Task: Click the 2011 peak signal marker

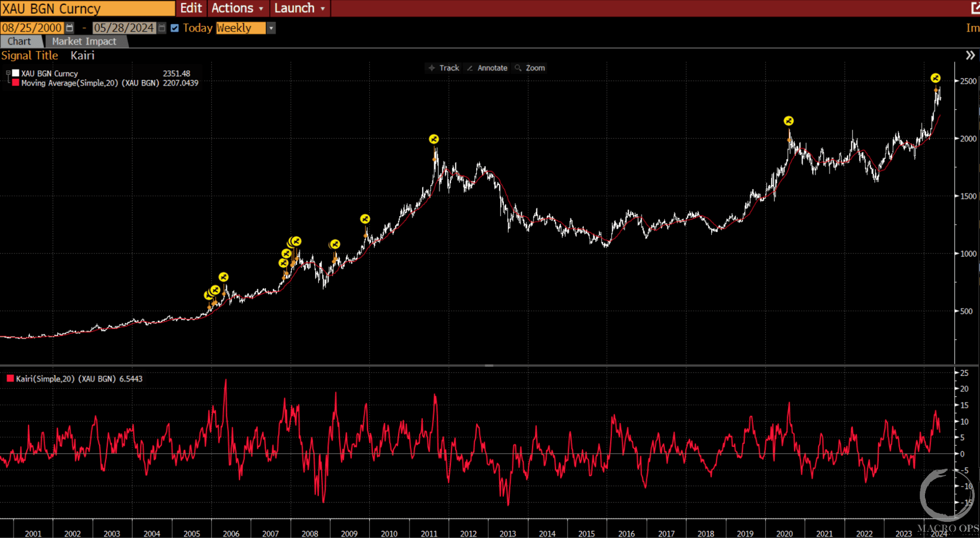Action: (x=434, y=139)
